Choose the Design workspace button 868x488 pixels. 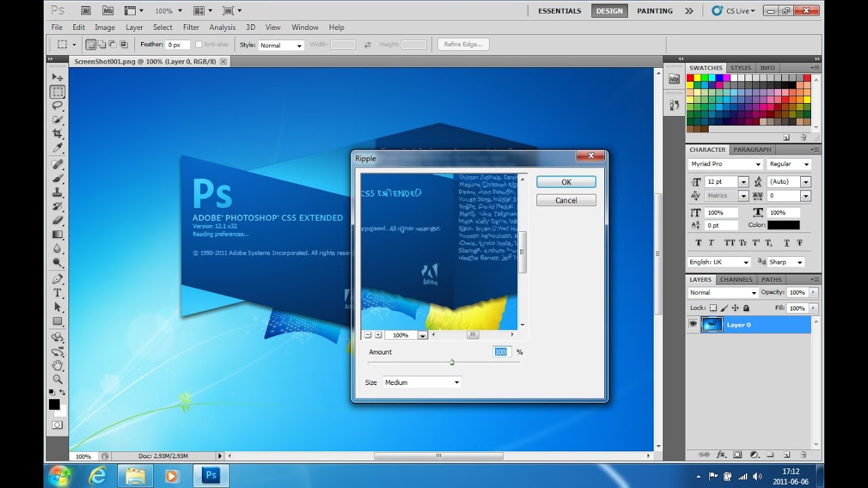click(x=609, y=11)
